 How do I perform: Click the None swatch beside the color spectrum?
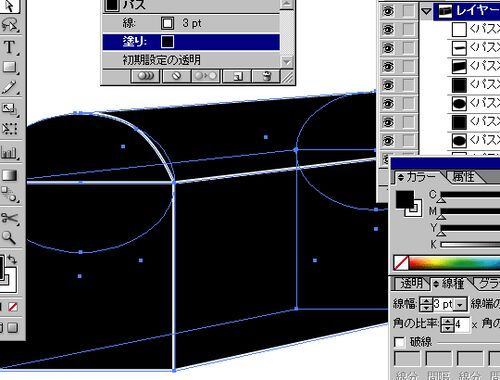pyautogui.click(x=401, y=263)
